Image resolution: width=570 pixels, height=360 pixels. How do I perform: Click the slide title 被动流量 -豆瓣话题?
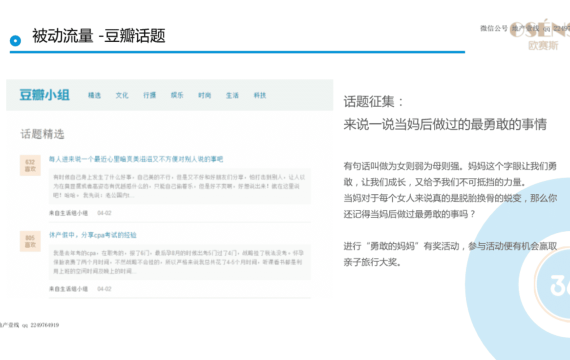(x=99, y=36)
